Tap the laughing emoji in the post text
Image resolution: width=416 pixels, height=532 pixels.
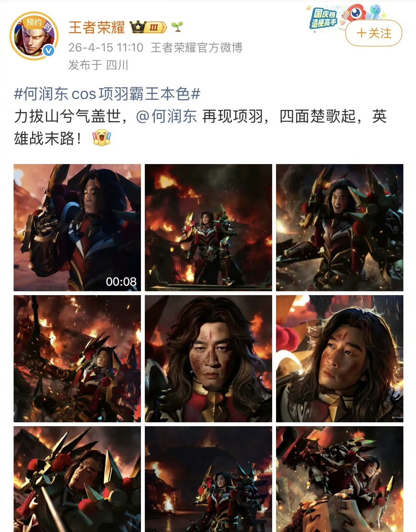[102, 138]
